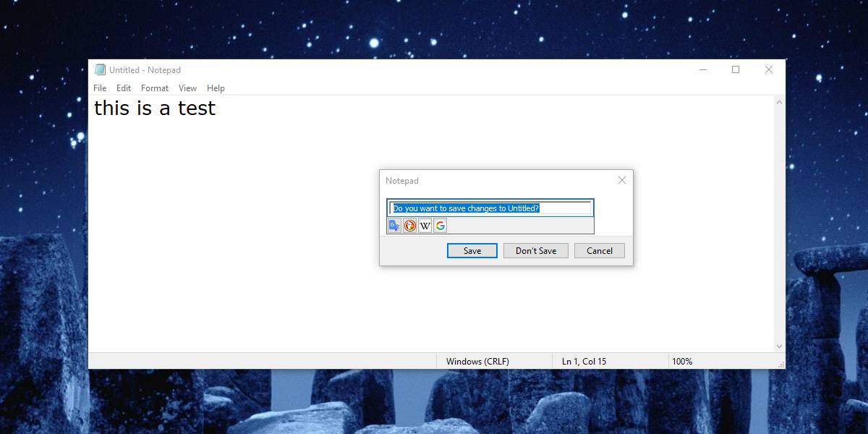Open the File menu
868x434 pixels.
(x=100, y=88)
